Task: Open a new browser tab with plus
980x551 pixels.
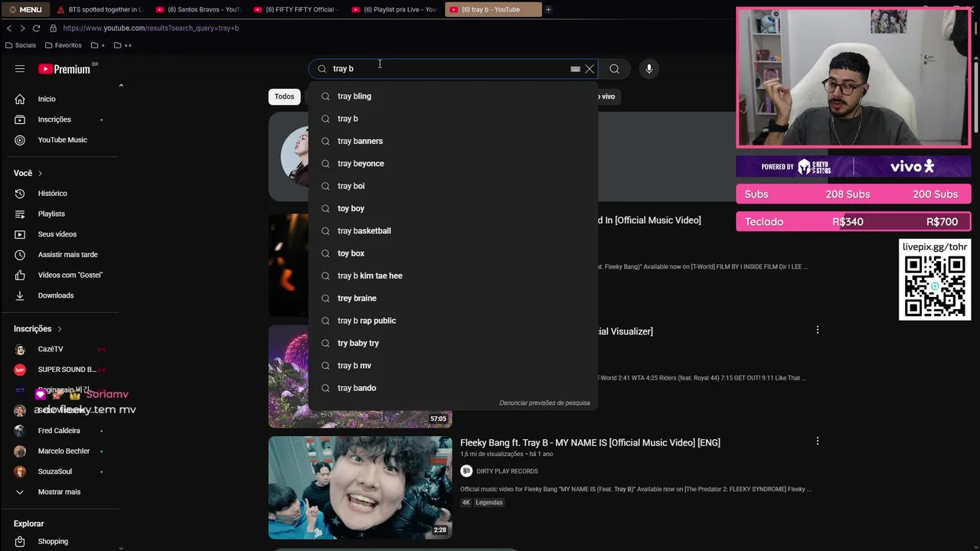Action: click(x=548, y=9)
